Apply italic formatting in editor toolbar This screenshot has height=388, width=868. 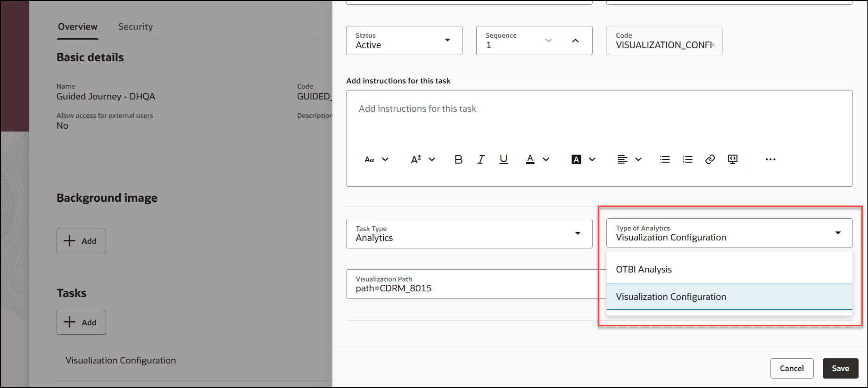coord(481,159)
